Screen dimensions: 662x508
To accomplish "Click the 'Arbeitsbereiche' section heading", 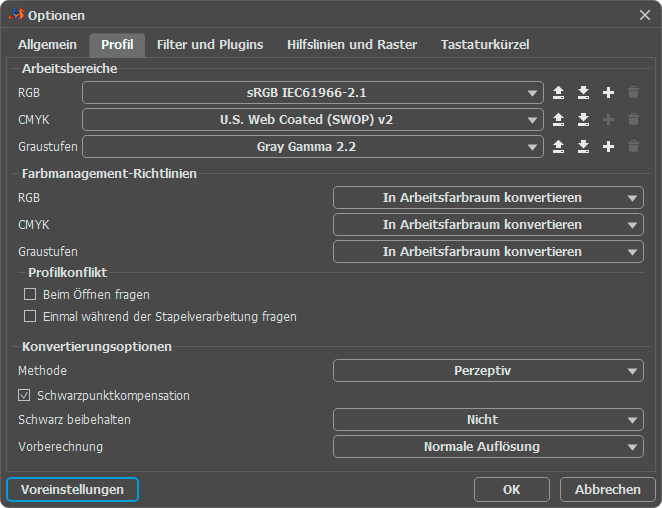I will [70, 68].
